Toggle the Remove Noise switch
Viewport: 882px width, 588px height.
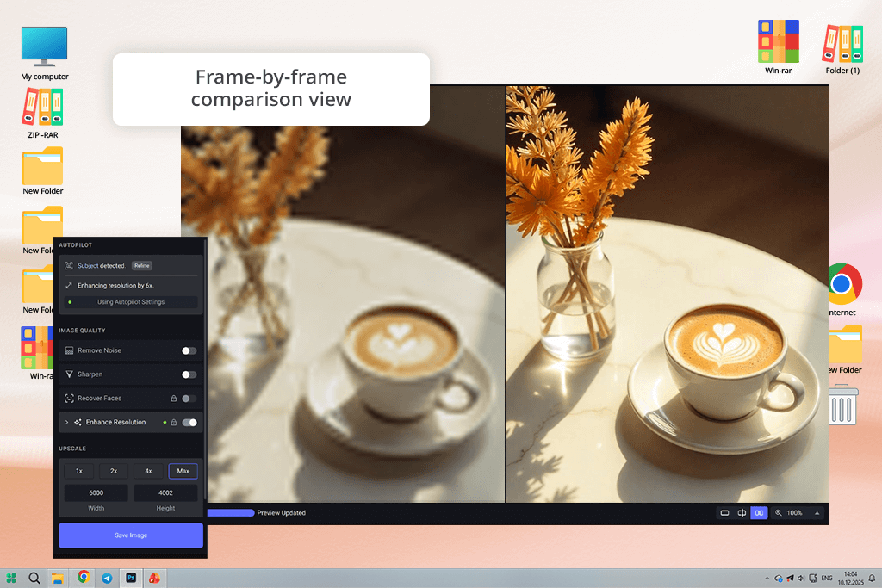click(x=189, y=350)
